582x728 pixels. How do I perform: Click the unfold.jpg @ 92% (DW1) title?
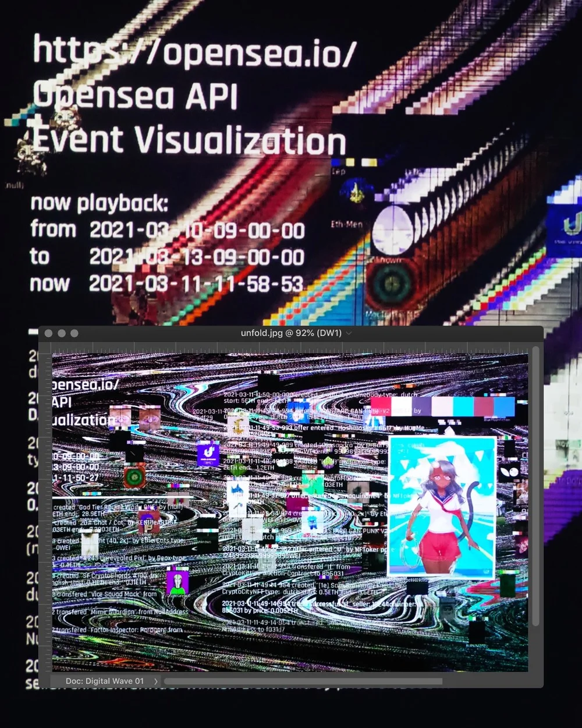tap(291, 333)
